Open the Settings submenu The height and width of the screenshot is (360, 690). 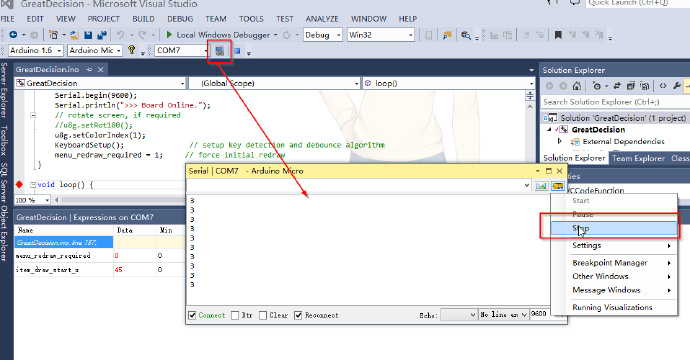tap(614, 245)
